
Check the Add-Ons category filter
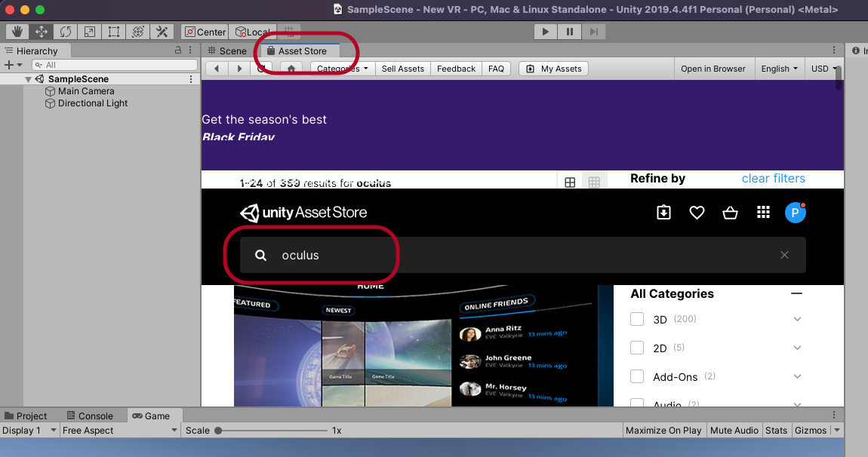coord(637,376)
